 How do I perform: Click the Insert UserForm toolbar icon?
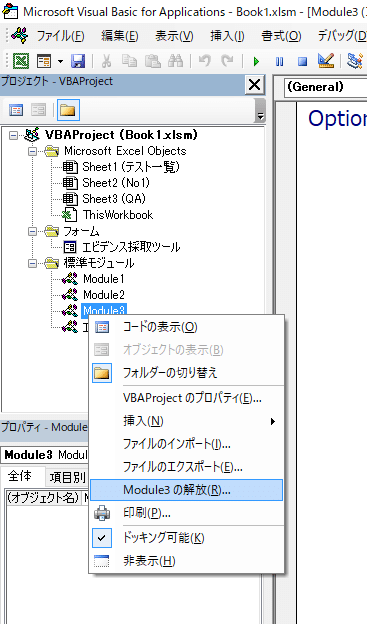tap(44, 61)
